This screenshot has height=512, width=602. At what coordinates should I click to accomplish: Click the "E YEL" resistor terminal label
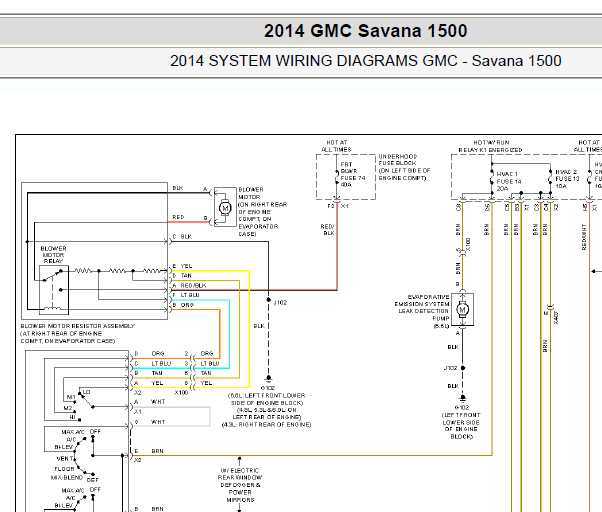pyautogui.click(x=182, y=266)
